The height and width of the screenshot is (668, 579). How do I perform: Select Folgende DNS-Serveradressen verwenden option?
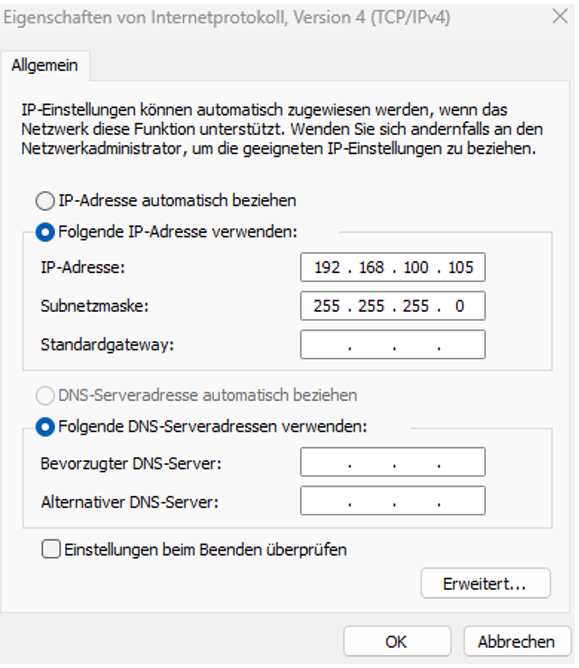tap(45, 427)
